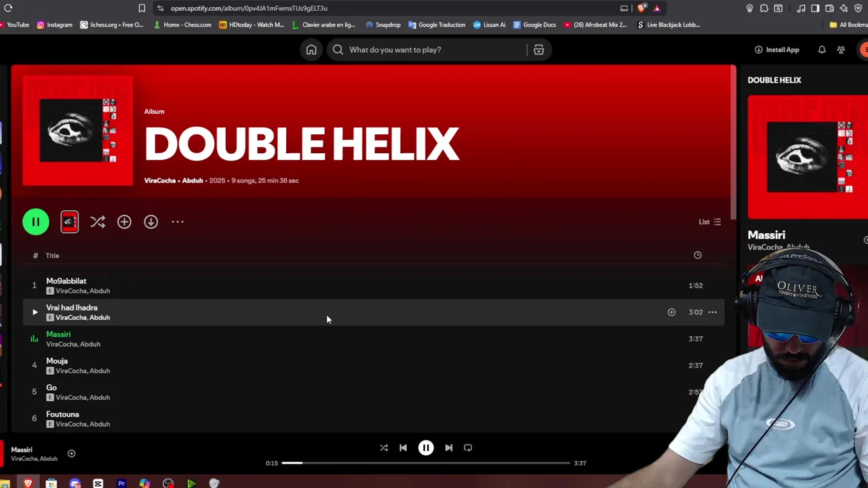Open Abduh artist link in album header
The width and height of the screenshot is (868, 488).
click(193, 180)
